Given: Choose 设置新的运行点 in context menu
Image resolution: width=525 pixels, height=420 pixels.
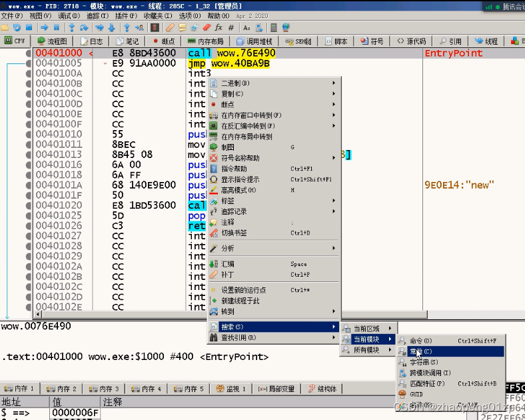Looking at the screenshot, I should 273,290.
